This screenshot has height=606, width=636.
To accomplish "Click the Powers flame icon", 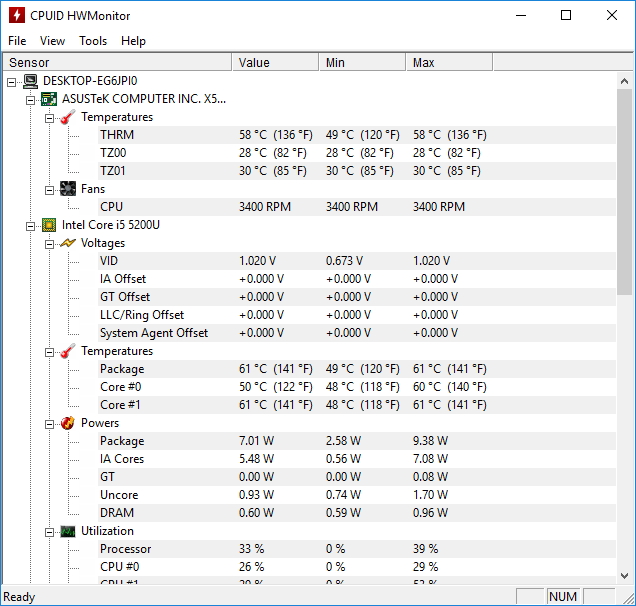I will click(68, 423).
